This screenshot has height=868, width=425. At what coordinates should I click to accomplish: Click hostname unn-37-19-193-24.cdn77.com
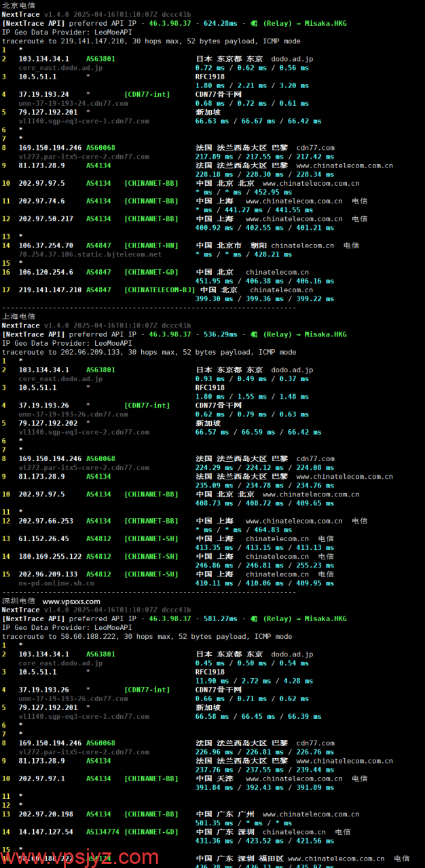73,103
